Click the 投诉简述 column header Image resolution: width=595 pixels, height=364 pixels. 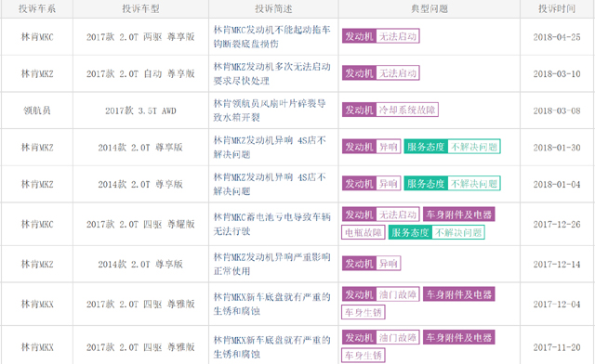coord(273,8)
